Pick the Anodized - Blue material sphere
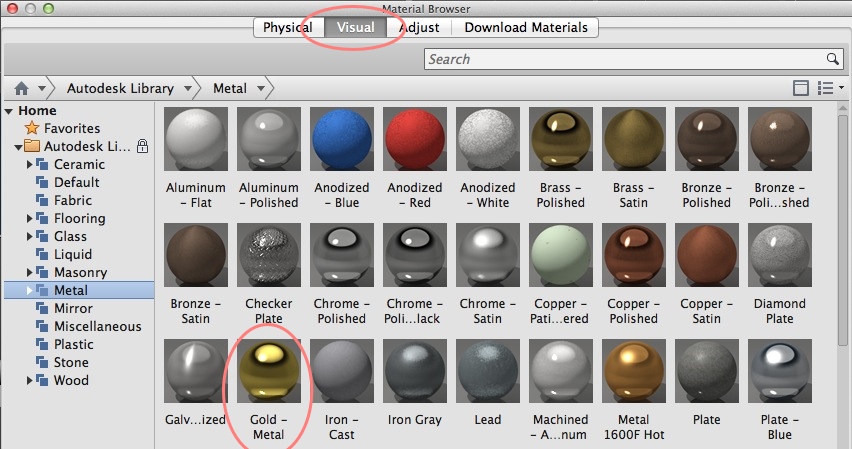This screenshot has width=852, height=449. [342, 139]
